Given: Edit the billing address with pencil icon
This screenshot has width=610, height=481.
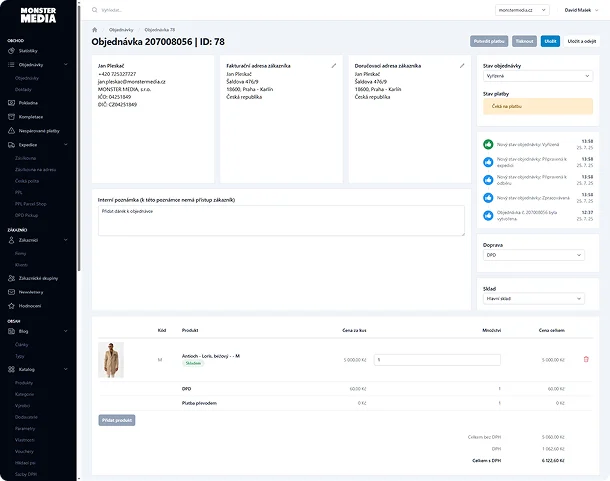Looking at the screenshot, I should 333,65.
